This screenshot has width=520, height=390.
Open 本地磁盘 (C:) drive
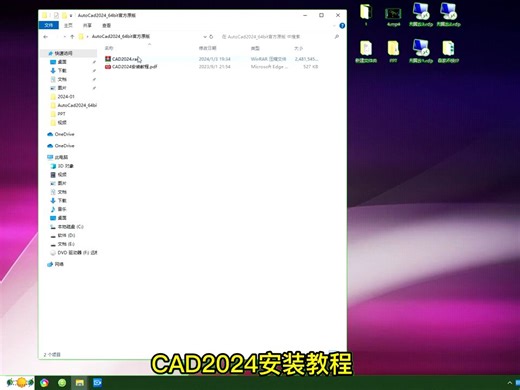70,227
